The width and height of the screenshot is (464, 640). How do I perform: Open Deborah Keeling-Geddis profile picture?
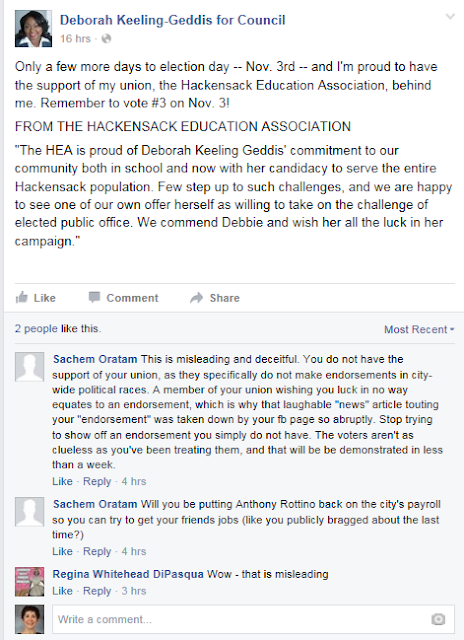point(33,29)
